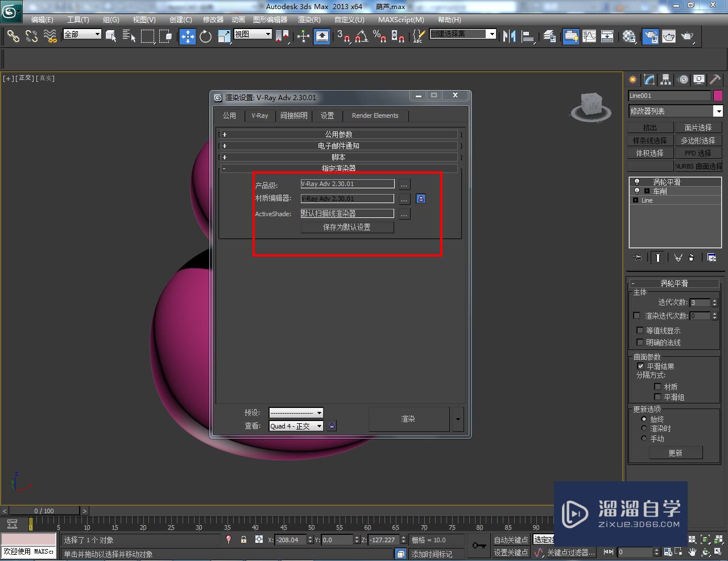
Task: Switch to the 间接照明 tab
Action: pos(293,115)
